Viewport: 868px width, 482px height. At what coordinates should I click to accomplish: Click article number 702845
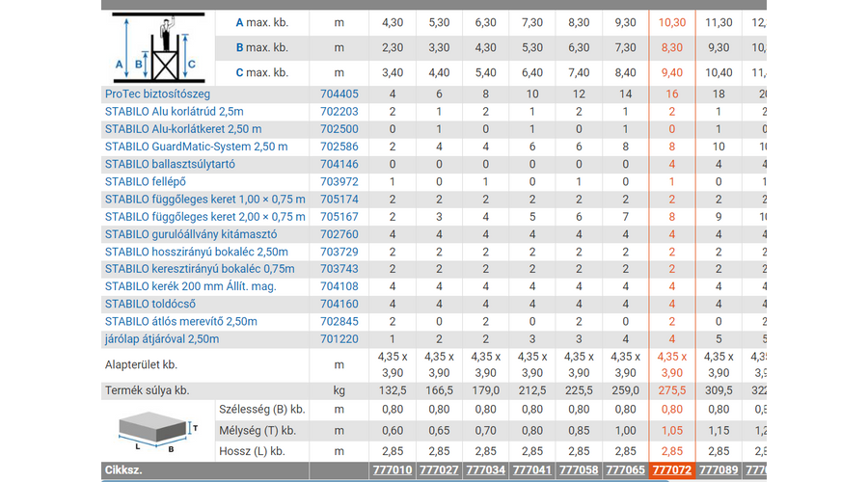[339, 322]
